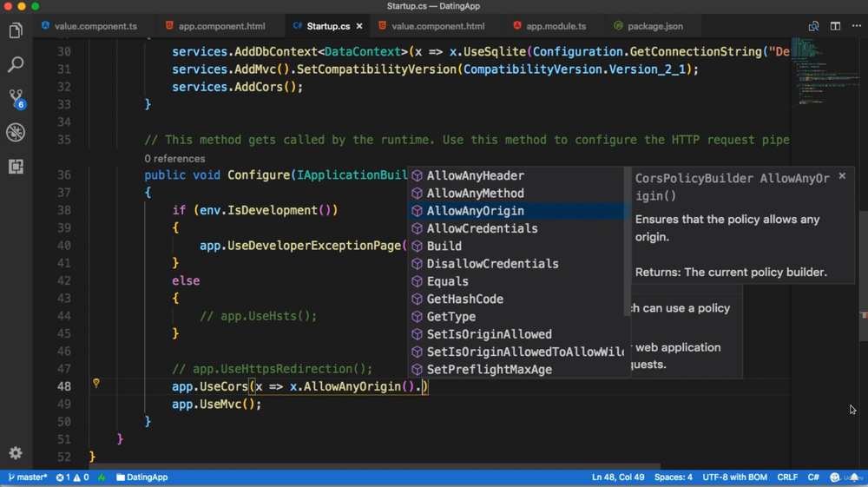Open Source Control view with 6 changes

(16, 98)
